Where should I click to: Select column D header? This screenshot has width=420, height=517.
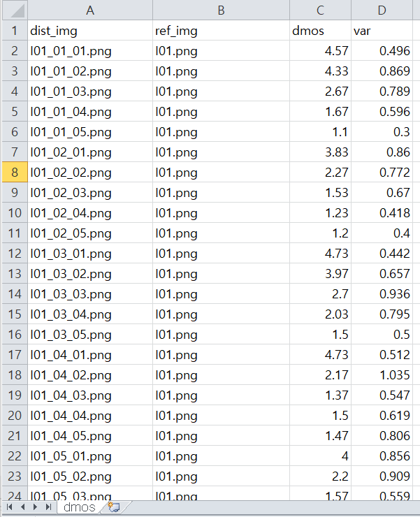tap(382, 10)
